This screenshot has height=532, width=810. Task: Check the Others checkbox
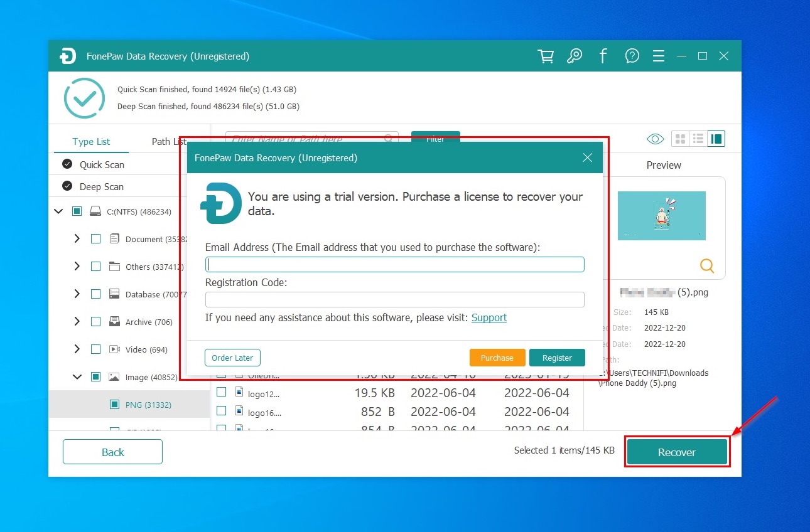tap(95, 267)
